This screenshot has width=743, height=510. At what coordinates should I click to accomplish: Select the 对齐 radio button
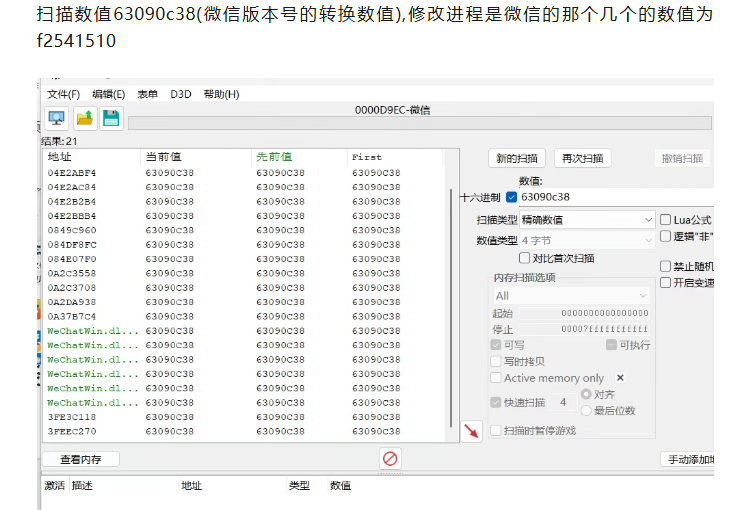[586, 394]
